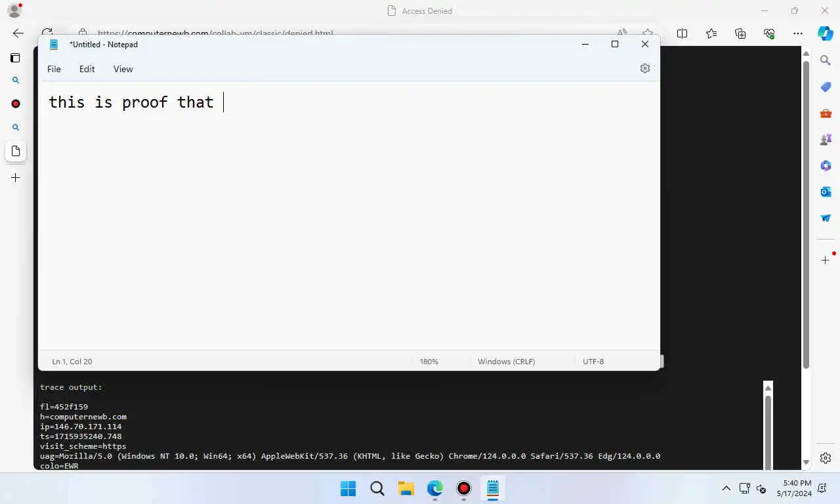
Task: Open Edge sidebar Microsoft 365
Action: pyautogui.click(x=826, y=165)
